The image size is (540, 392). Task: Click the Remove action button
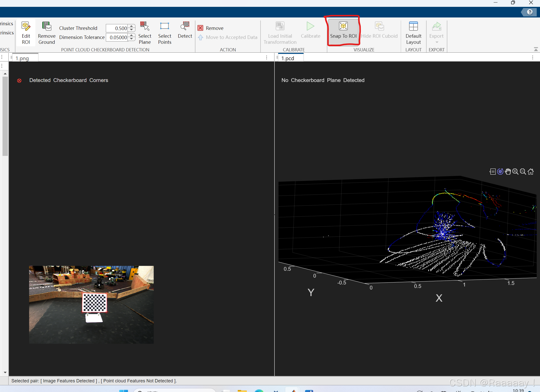pos(211,28)
